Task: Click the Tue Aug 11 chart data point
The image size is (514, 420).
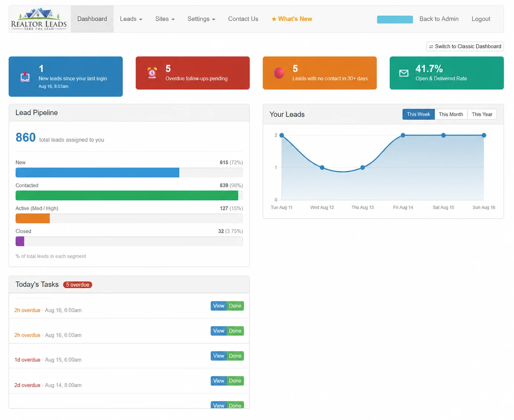Action: 282,135
